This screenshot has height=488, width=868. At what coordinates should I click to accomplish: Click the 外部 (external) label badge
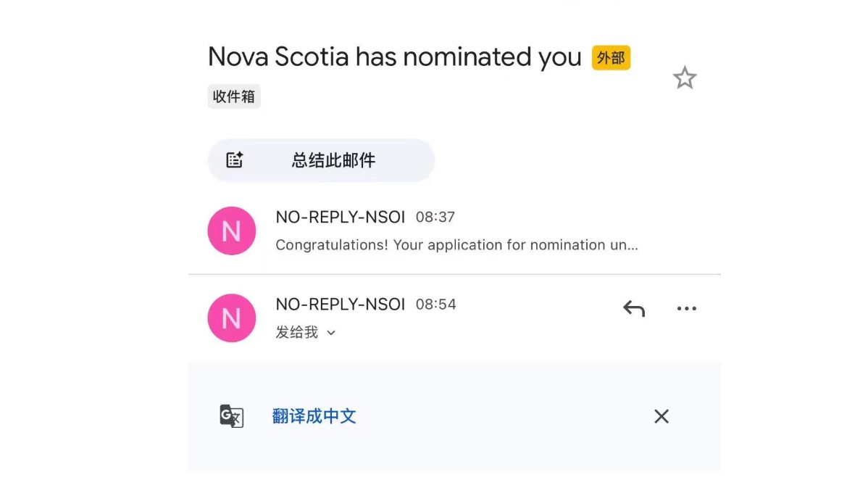tap(611, 57)
